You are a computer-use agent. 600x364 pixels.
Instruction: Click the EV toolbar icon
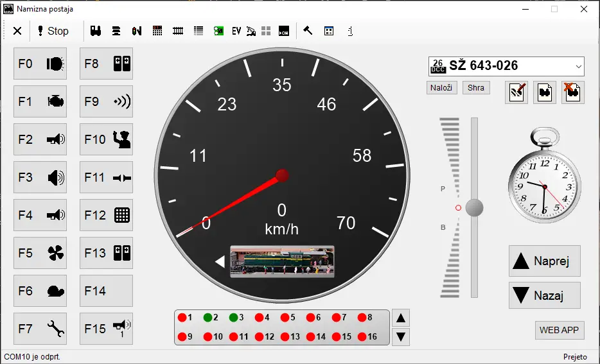pyautogui.click(x=236, y=31)
